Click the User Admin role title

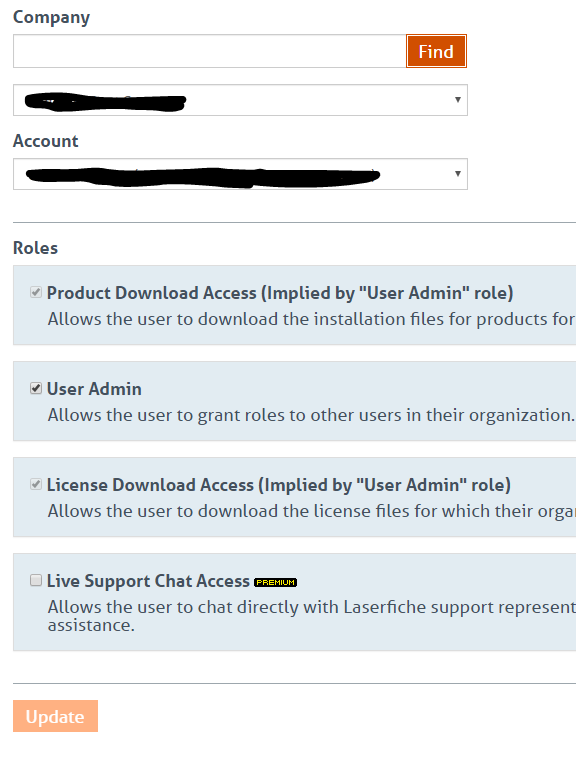point(94,389)
